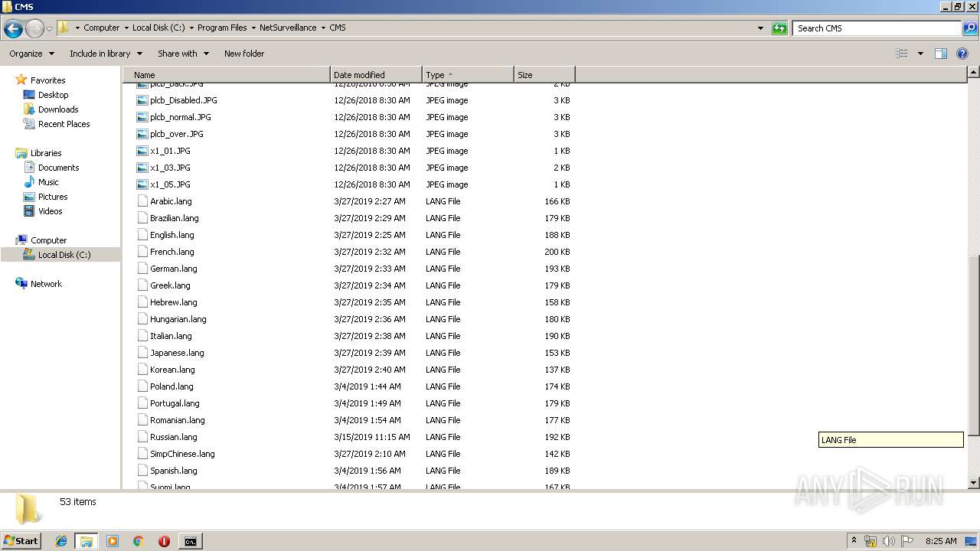Open Downloads in the navigation pane

tap(58, 109)
